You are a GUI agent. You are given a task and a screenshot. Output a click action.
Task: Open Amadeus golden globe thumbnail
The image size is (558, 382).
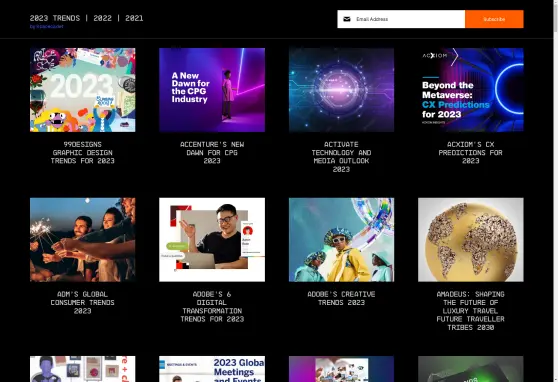(471, 240)
